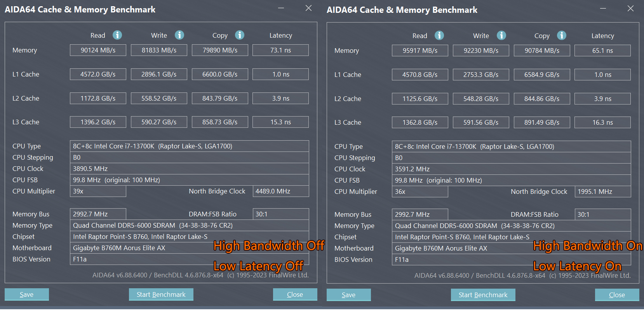This screenshot has height=310, width=644.
Task: Select L3 Cache write 590.27 GB/s
Action: coord(159,122)
